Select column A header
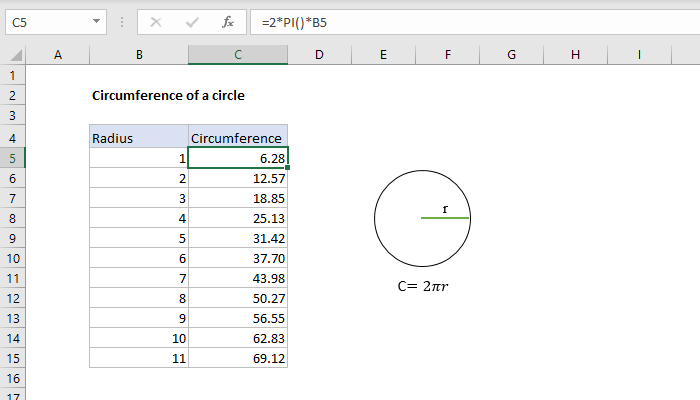This screenshot has height=400, width=700. click(58, 55)
